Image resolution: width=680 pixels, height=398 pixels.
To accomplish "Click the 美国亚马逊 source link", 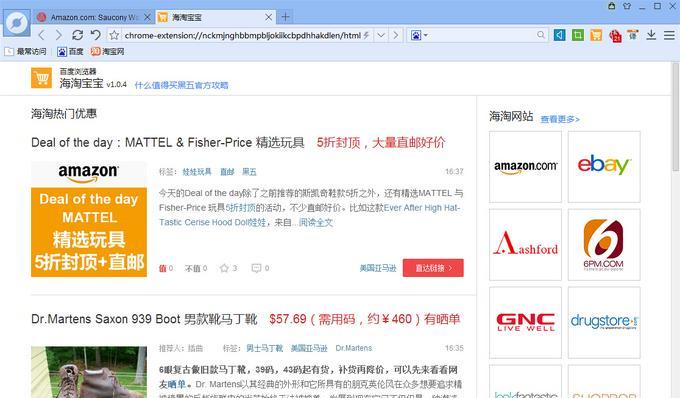I will pyautogui.click(x=378, y=268).
